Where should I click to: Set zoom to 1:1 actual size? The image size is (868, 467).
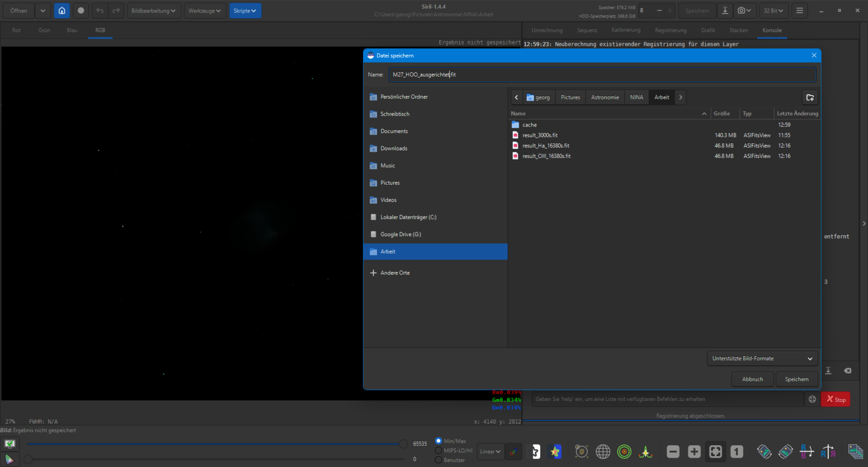[737, 452]
